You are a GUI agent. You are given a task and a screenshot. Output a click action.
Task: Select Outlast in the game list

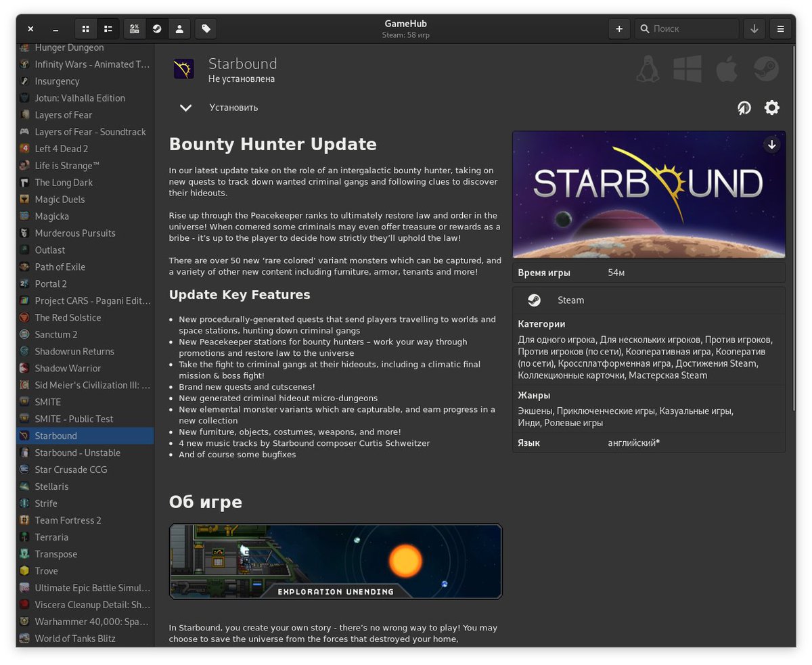coord(85,250)
